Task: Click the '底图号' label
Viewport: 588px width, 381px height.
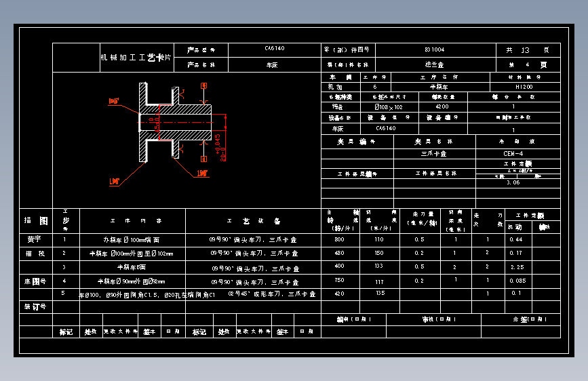Action: coord(35,281)
